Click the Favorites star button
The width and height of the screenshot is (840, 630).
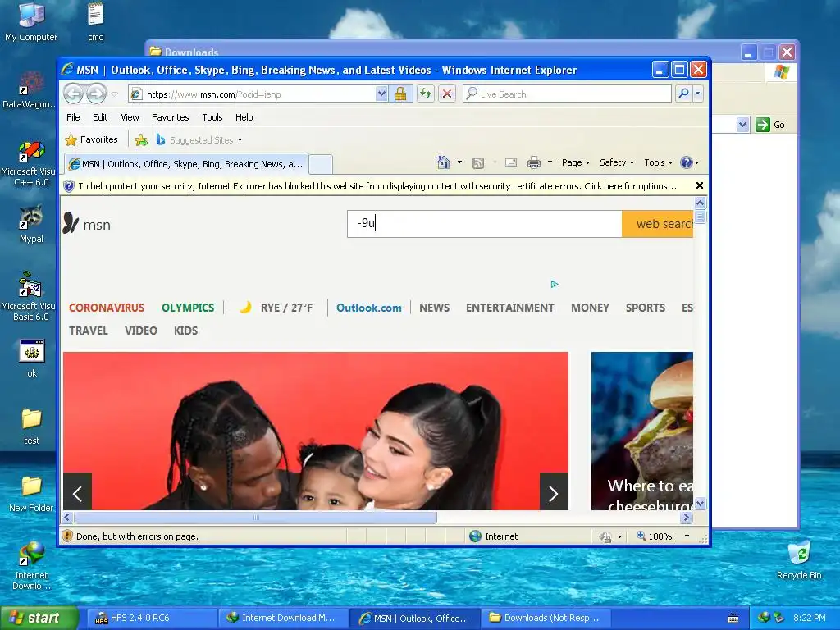coord(91,139)
